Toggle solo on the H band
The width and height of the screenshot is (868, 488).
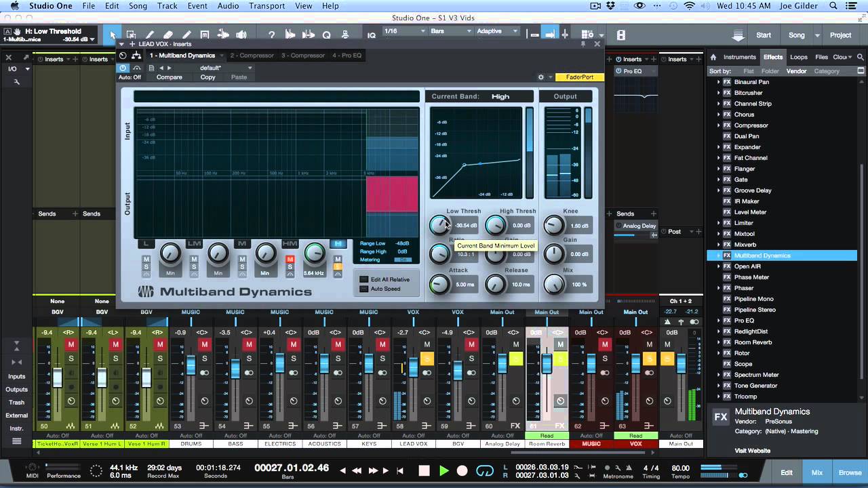[338, 267]
